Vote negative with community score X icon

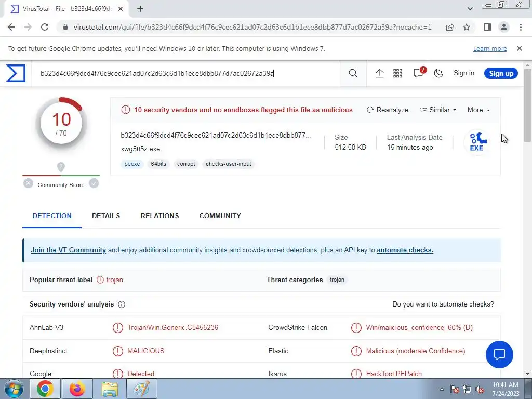28,183
